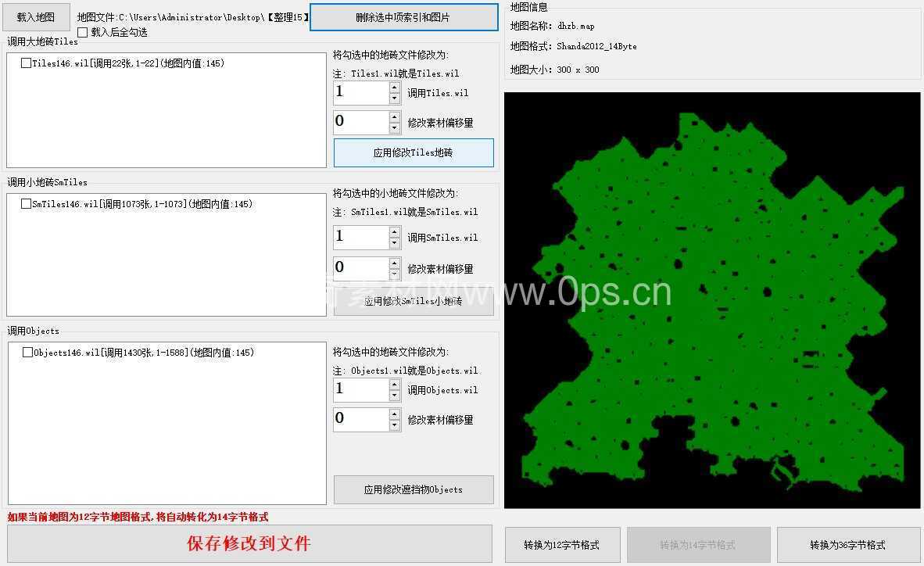
Task: Enable the 载入后全勾选 checkbox
Action: [x=83, y=33]
